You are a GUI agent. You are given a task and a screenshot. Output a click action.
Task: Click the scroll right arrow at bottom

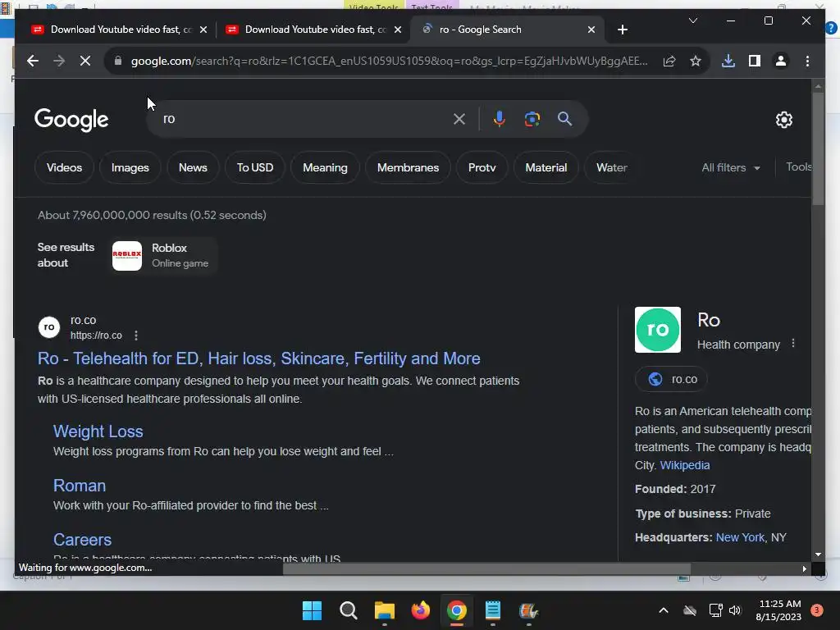coord(804,569)
